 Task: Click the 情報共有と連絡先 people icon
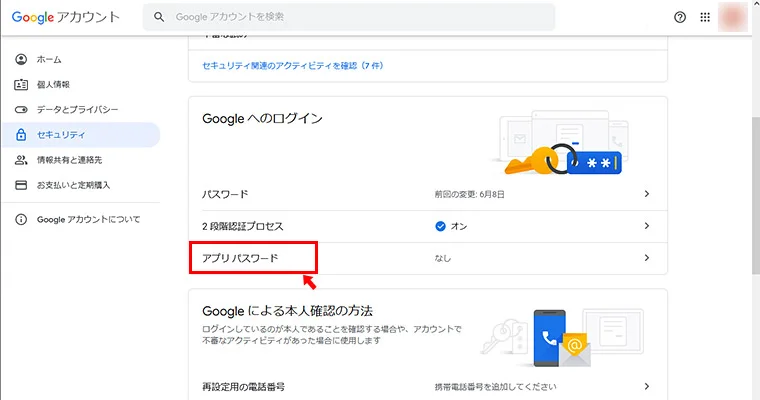(x=21, y=160)
